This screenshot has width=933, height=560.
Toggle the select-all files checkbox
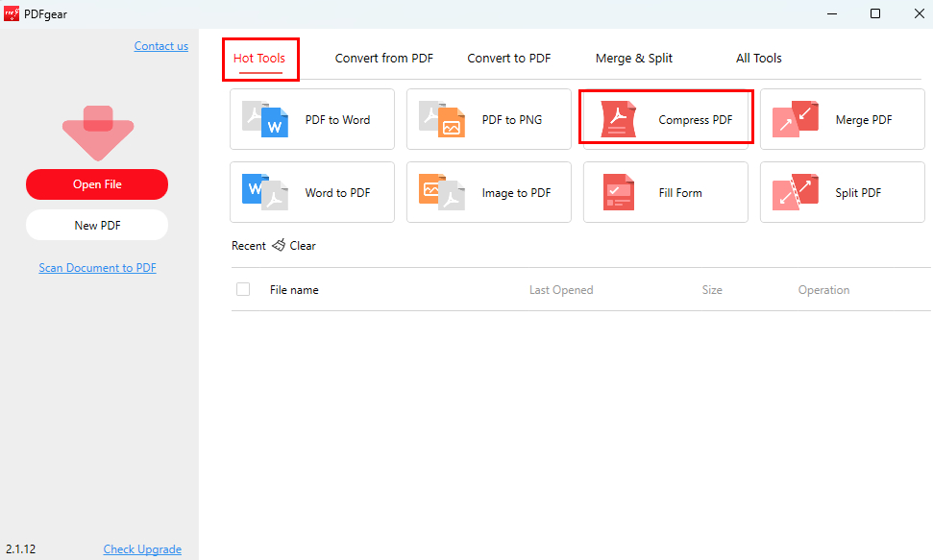(x=243, y=289)
